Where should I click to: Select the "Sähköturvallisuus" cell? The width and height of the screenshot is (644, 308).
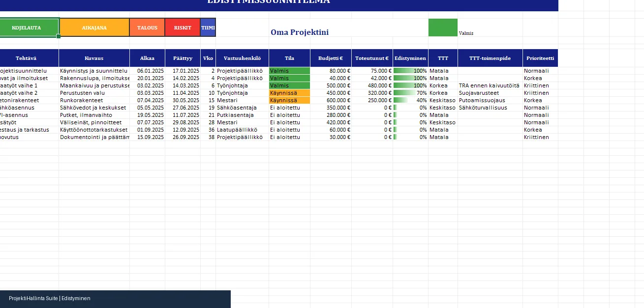[490, 108]
